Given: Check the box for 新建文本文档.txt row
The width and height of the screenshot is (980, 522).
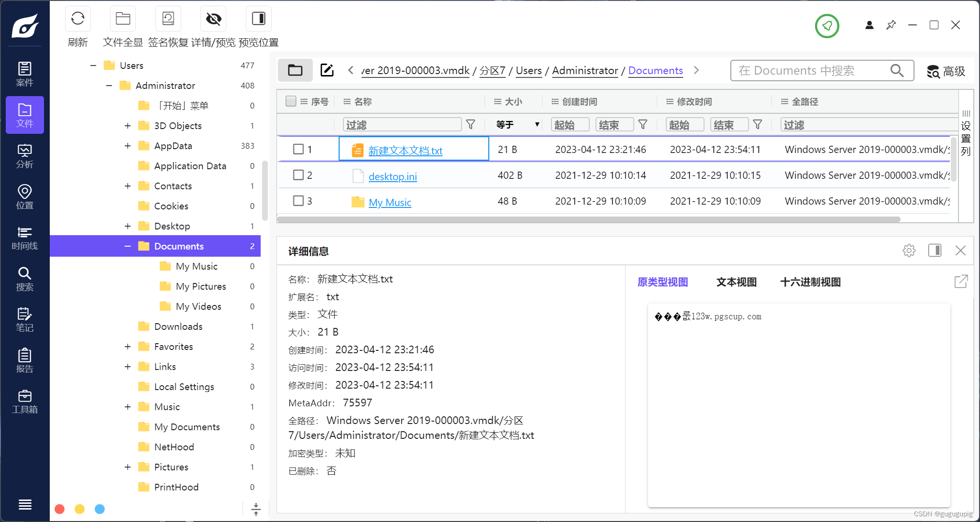Looking at the screenshot, I should pos(298,149).
